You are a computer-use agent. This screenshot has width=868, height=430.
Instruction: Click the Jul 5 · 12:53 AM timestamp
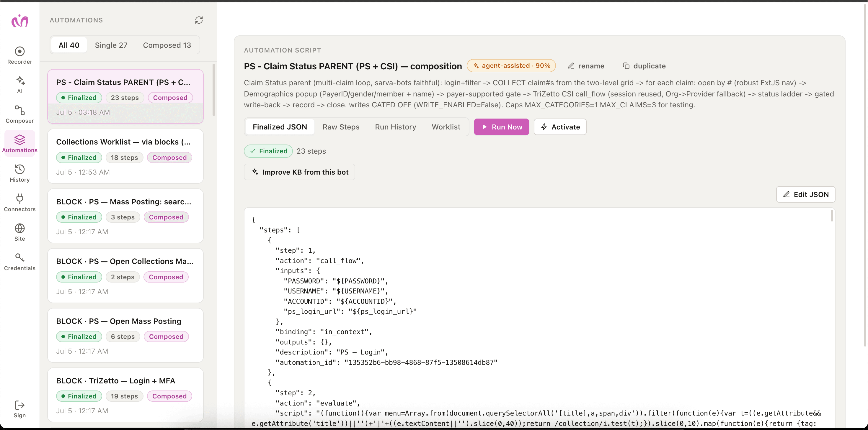click(x=83, y=172)
